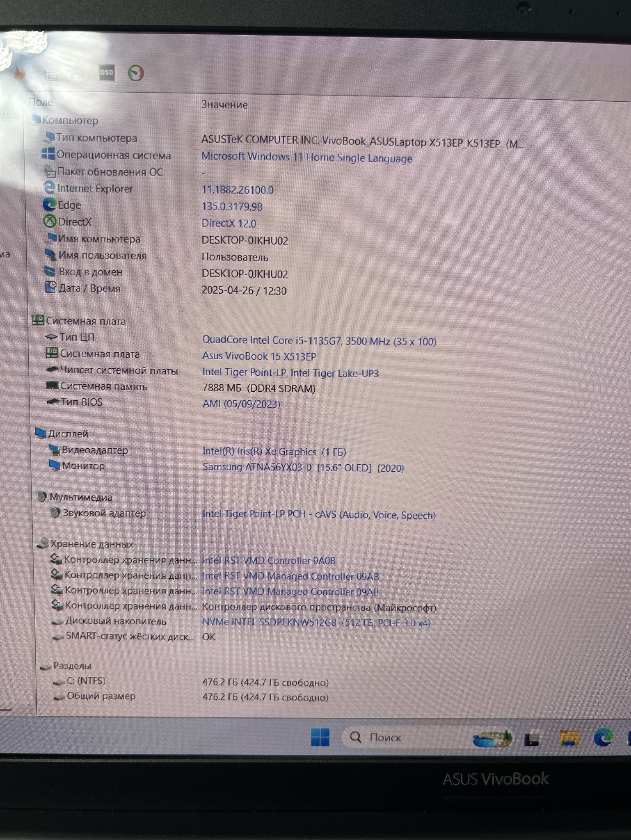Click the Тип ЦП processor icon
Image resolution: width=631 pixels, height=840 pixels.
coord(51,337)
